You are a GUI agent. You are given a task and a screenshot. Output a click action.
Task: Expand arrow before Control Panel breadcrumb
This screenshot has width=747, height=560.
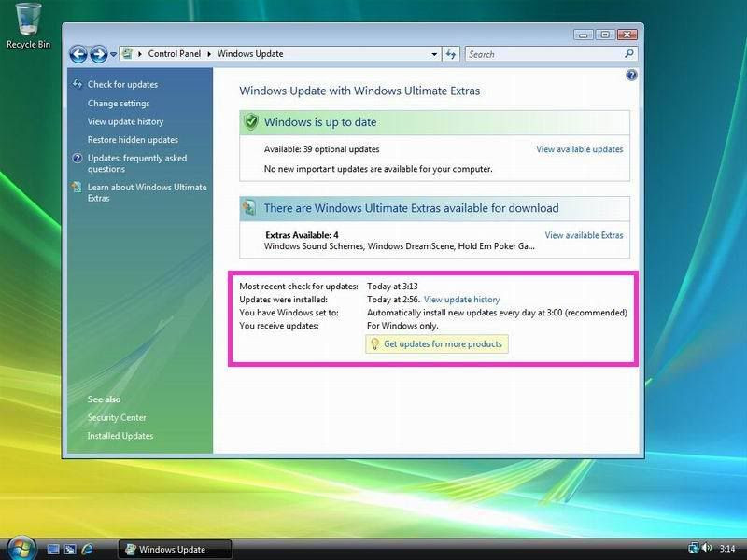click(x=139, y=54)
